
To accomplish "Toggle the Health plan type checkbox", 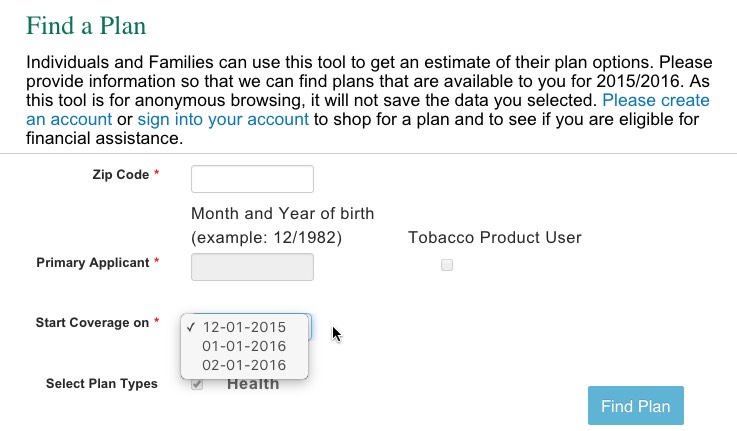I will point(197,384).
